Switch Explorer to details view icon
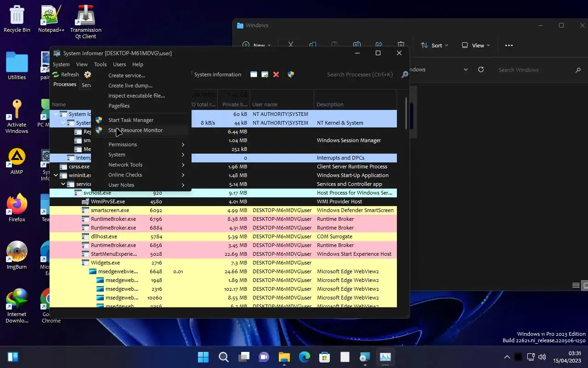 click(576, 286)
